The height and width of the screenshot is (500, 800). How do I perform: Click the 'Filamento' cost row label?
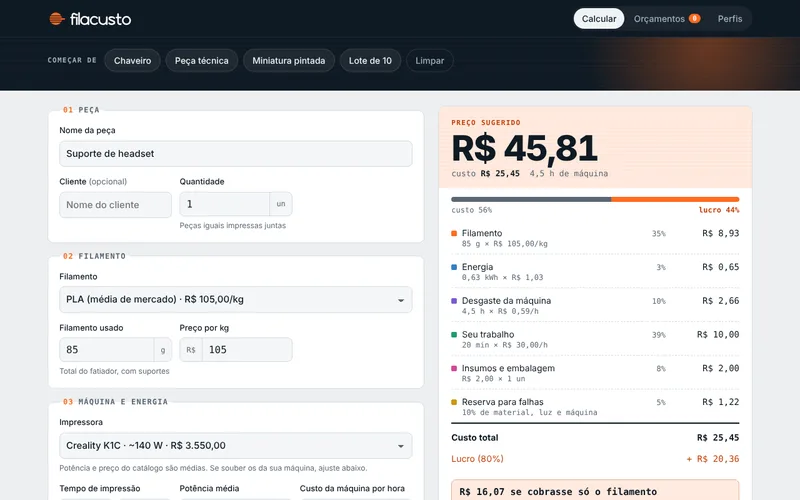click(x=482, y=233)
